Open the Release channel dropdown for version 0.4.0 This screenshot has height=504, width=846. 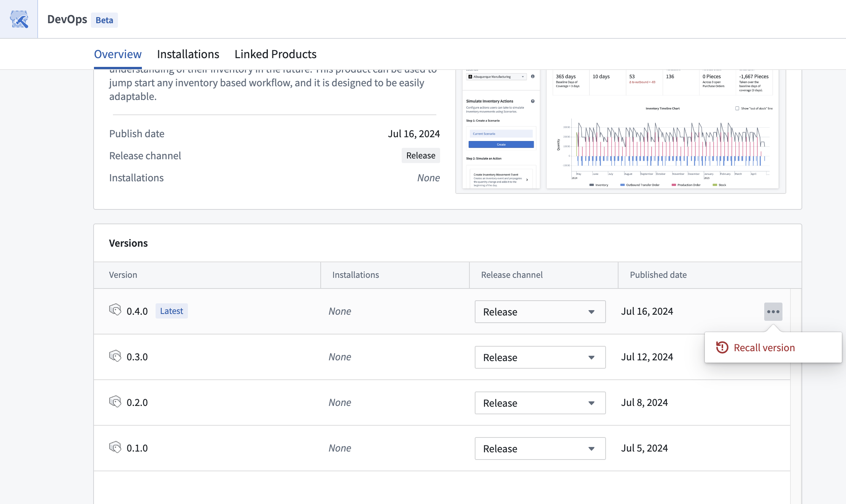[540, 312]
